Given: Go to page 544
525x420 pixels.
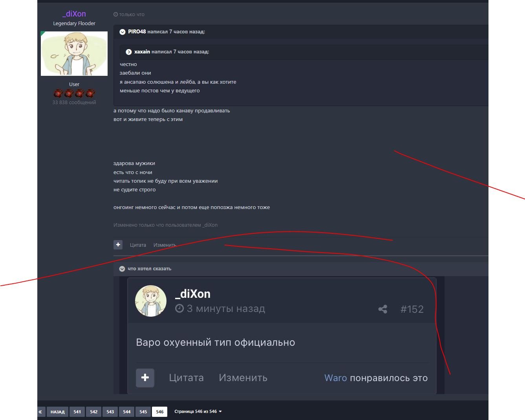Looking at the screenshot, I should tap(127, 412).
